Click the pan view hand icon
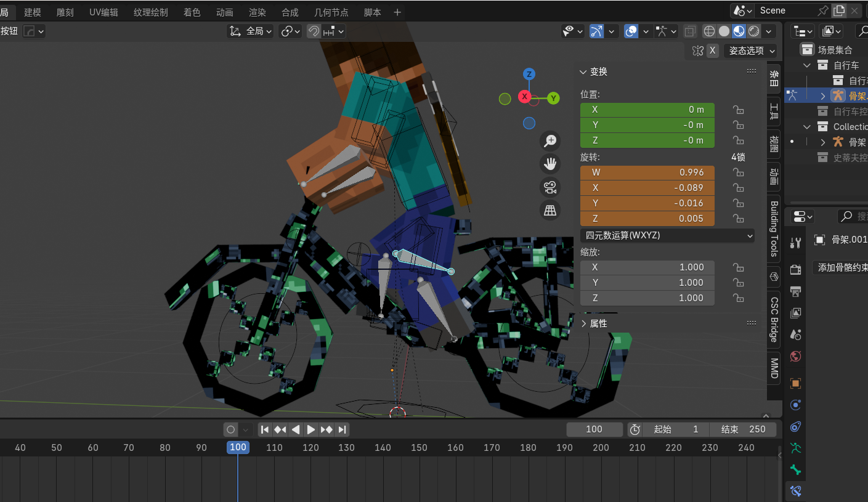Screen dimensions: 868x502 [550, 164]
